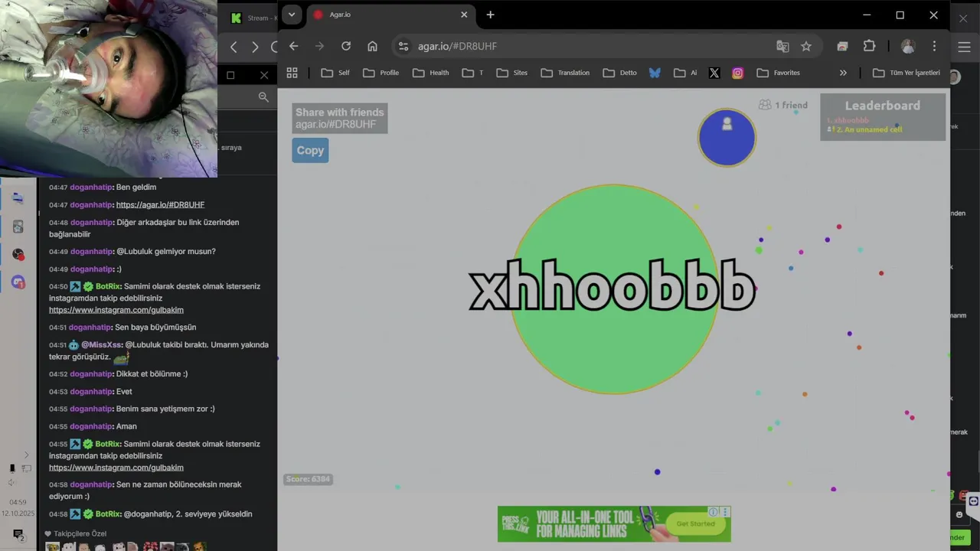The height and width of the screenshot is (551, 980).
Task: Open Tüm Yer İşaretleri folder
Action: point(906,73)
